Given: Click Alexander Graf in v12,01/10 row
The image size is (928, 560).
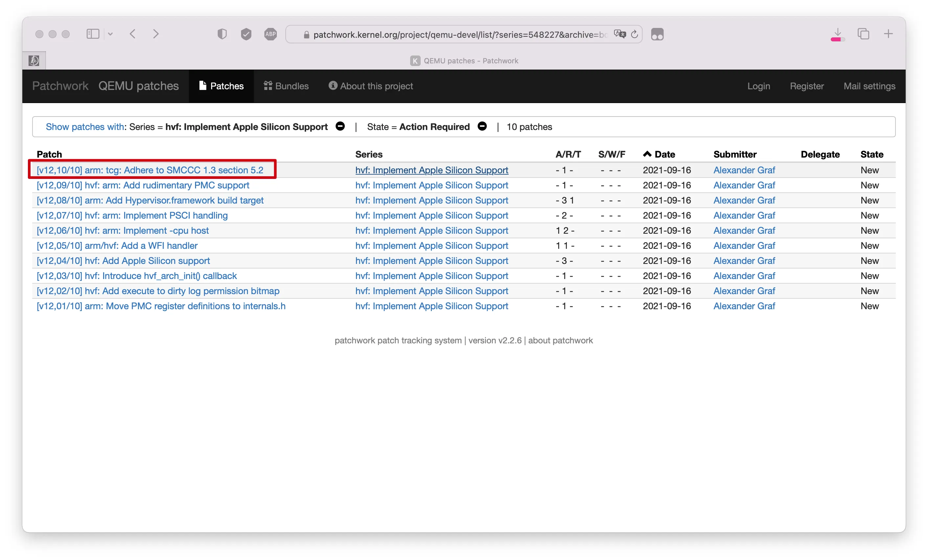Looking at the screenshot, I should click(744, 306).
